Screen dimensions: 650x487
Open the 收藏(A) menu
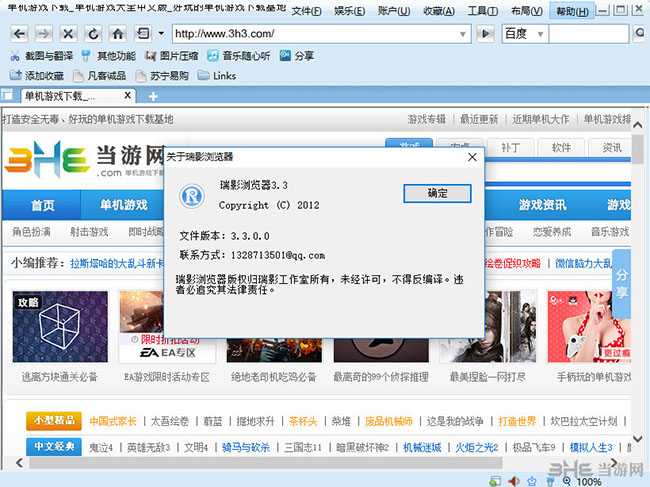pos(439,11)
